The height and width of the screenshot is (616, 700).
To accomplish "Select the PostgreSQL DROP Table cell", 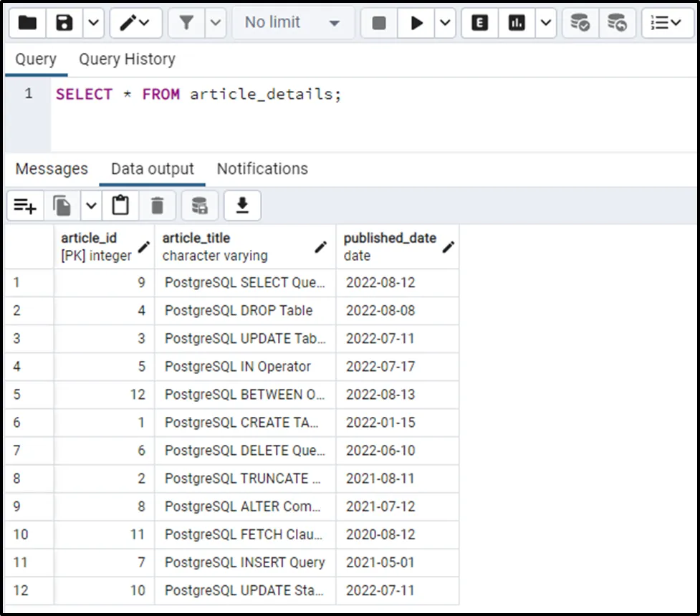I will (239, 311).
